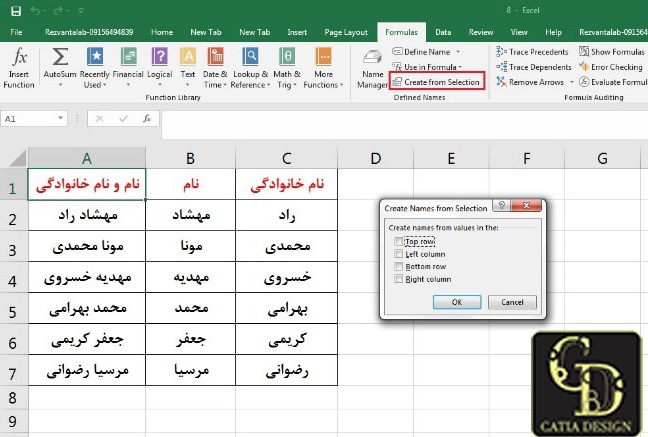648x437 pixels.
Task: Click the Name Box showing A1
Action: (28, 119)
